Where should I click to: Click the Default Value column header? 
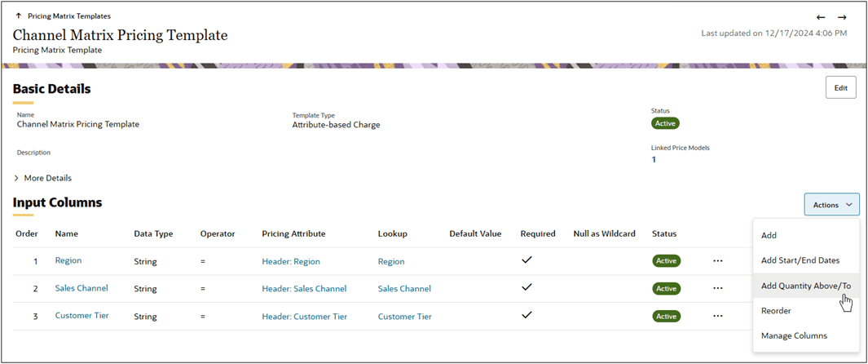click(x=475, y=233)
